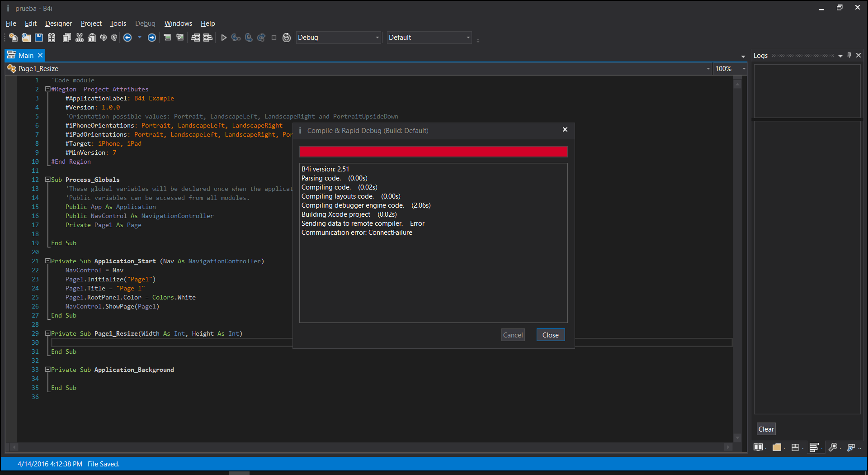The image size is (868, 475).
Task: Click the Navigate Backward arrow icon
Action: pyautogui.click(x=127, y=38)
